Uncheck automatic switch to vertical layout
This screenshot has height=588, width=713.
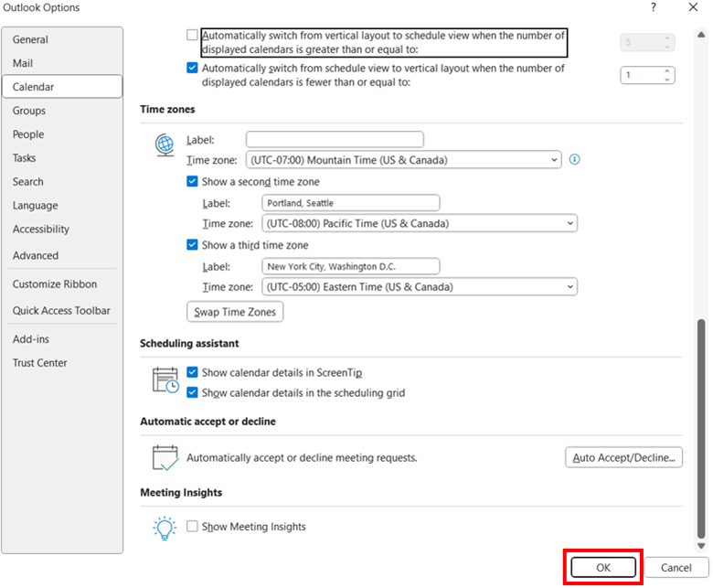click(x=192, y=68)
